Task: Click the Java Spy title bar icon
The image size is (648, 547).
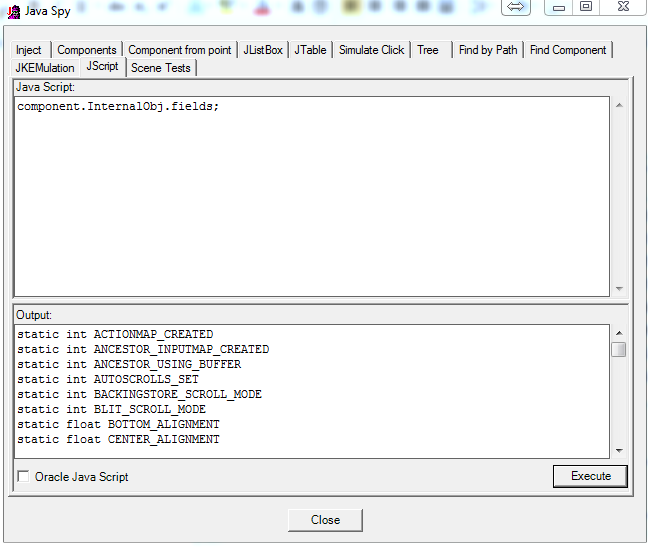Action: pos(14,11)
